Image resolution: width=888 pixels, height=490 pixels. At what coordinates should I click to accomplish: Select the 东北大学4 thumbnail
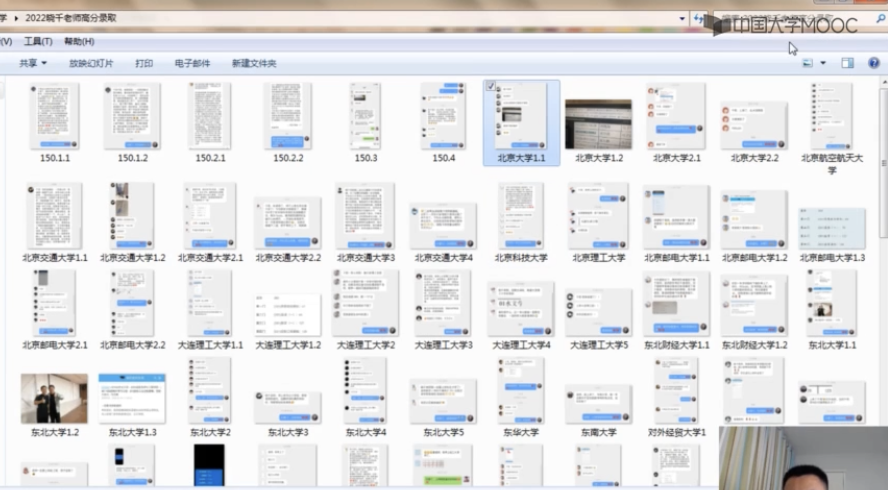[365, 390]
